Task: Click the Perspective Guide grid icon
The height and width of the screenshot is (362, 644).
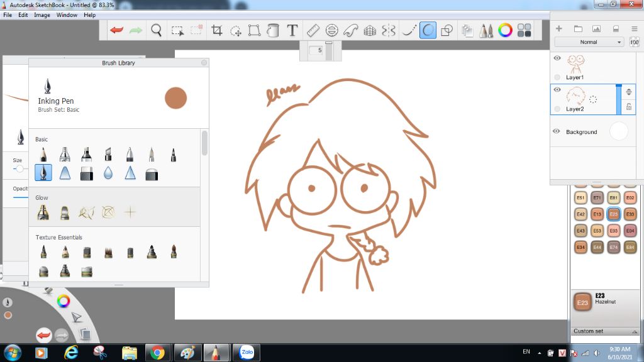Action: click(370, 30)
